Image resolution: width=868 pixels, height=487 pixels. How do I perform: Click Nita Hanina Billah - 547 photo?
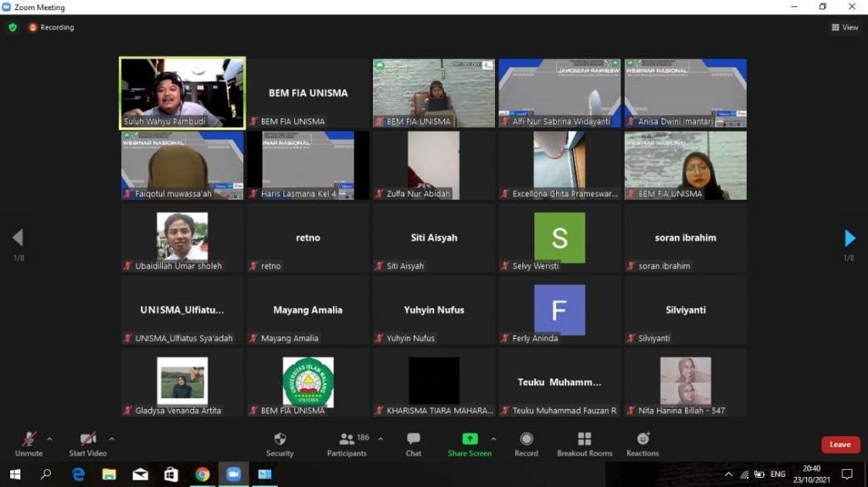point(685,381)
